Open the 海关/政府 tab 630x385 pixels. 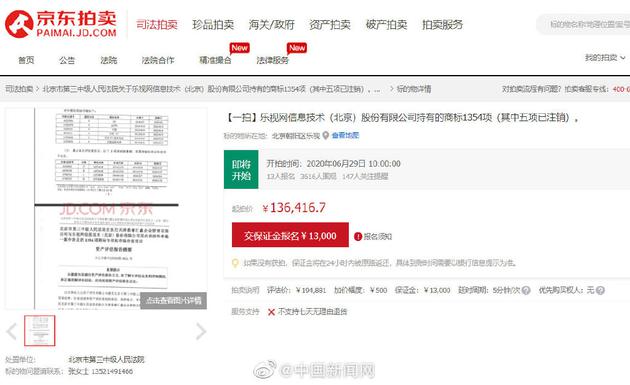[272, 25]
